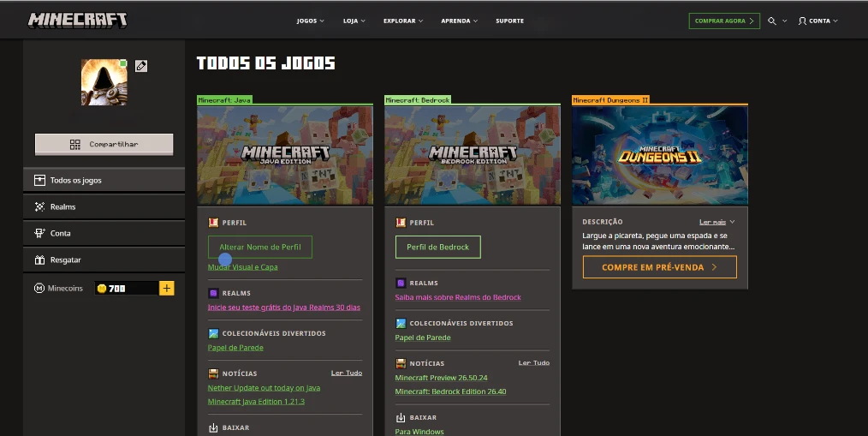Click the 700 Minecoins balance field

[127, 288]
